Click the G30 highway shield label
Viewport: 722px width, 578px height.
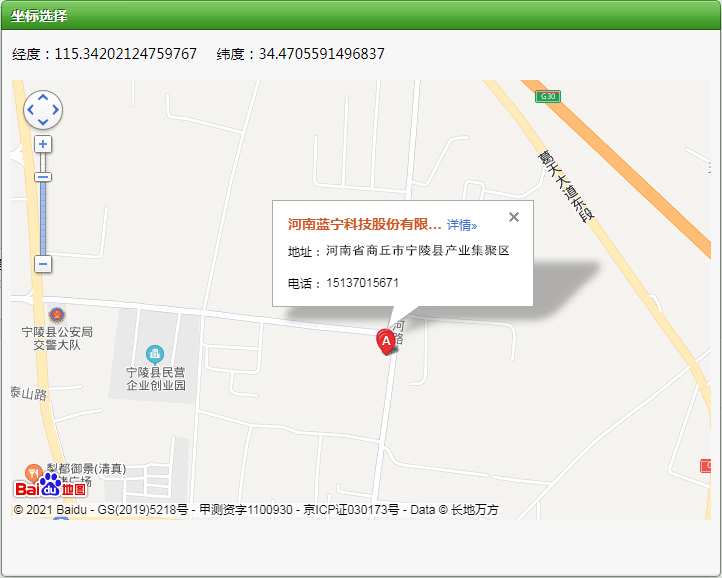(x=546, y=96)
